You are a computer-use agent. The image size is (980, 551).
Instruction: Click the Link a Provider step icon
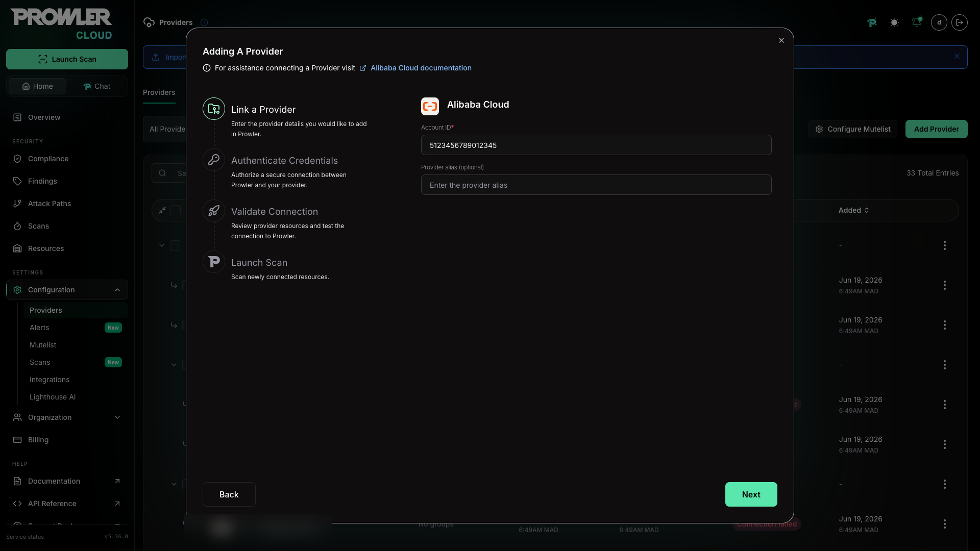tap(214, 109)
